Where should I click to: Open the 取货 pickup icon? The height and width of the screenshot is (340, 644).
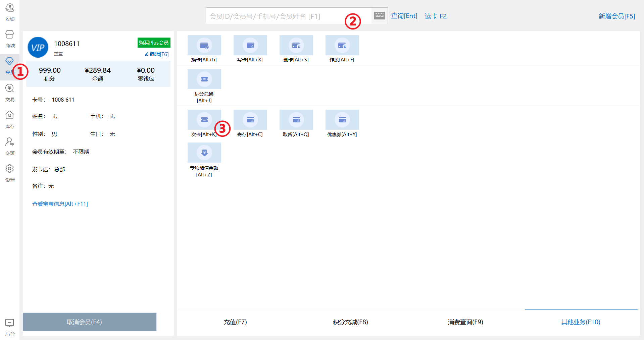click(296, 120)
